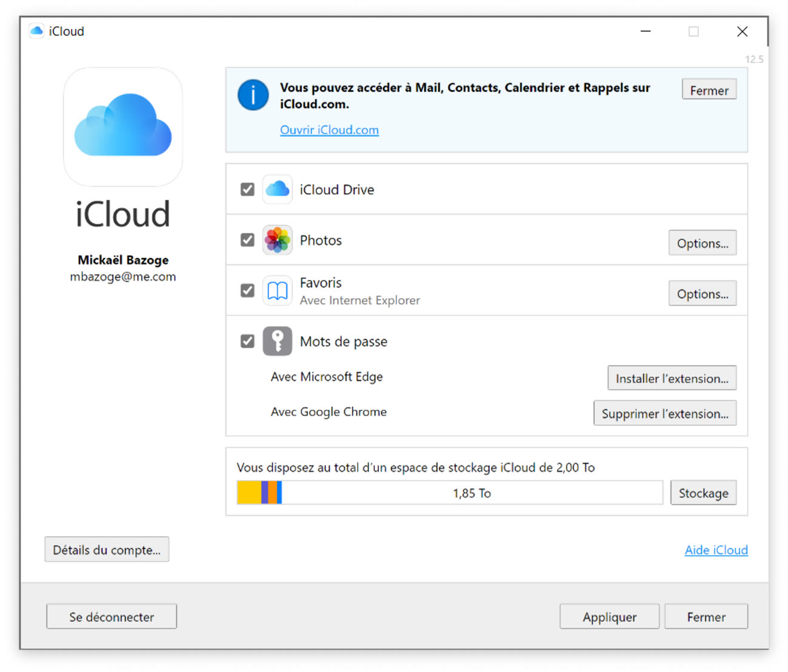Click the storage total description text
The image size is (788, 672).
[416, 467]
